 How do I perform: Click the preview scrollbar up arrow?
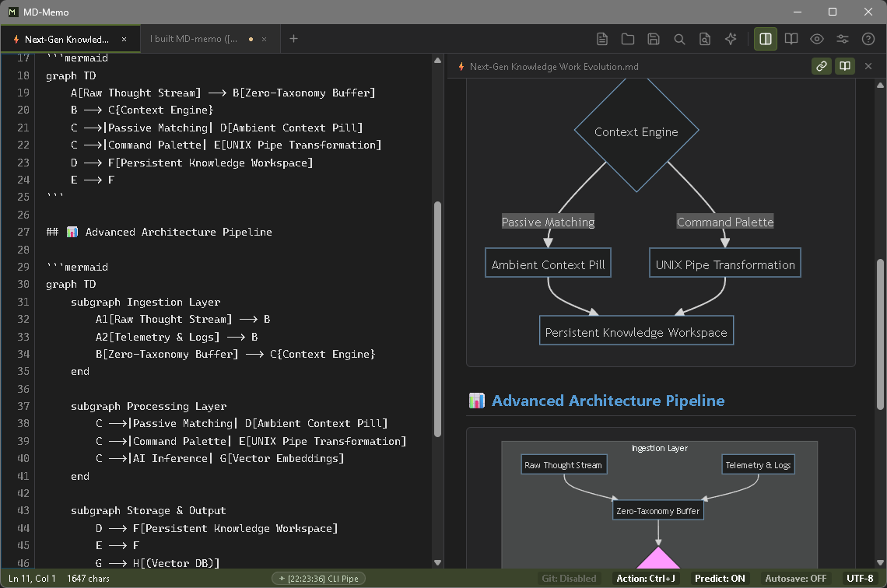tap(880, 85)
